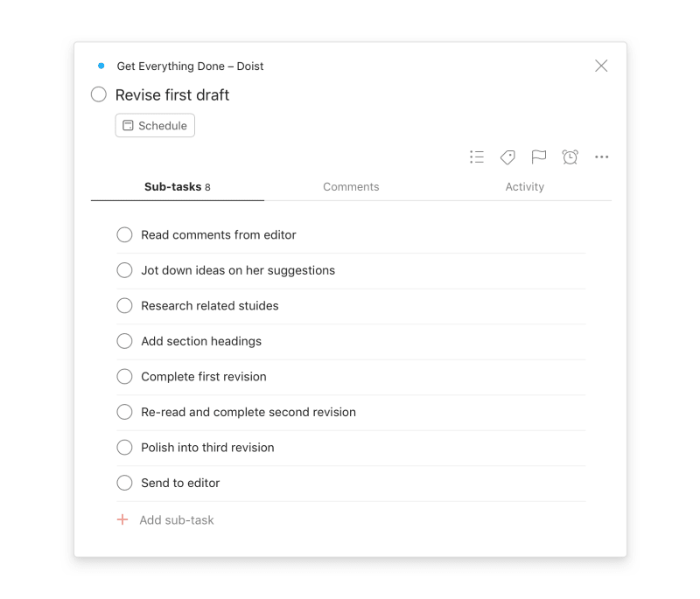
Task: Open the Schedule button
Action: pyautogui.click(x=155, y=125)
